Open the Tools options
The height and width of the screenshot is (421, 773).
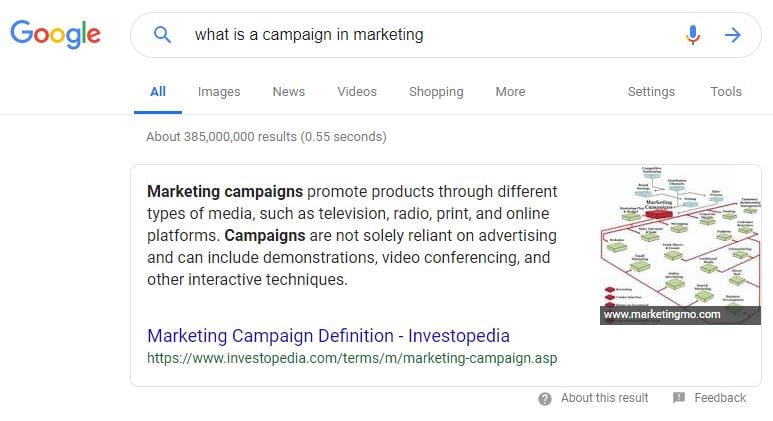tap(726, 92)
